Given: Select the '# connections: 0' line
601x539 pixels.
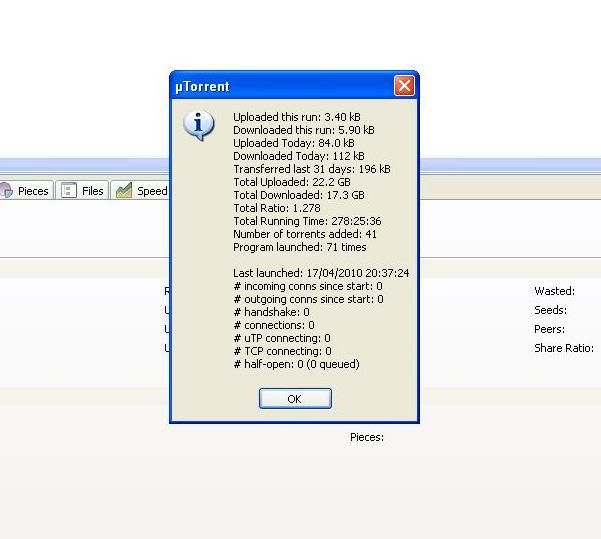Looking at the screenshot, I should click(274, 325).
